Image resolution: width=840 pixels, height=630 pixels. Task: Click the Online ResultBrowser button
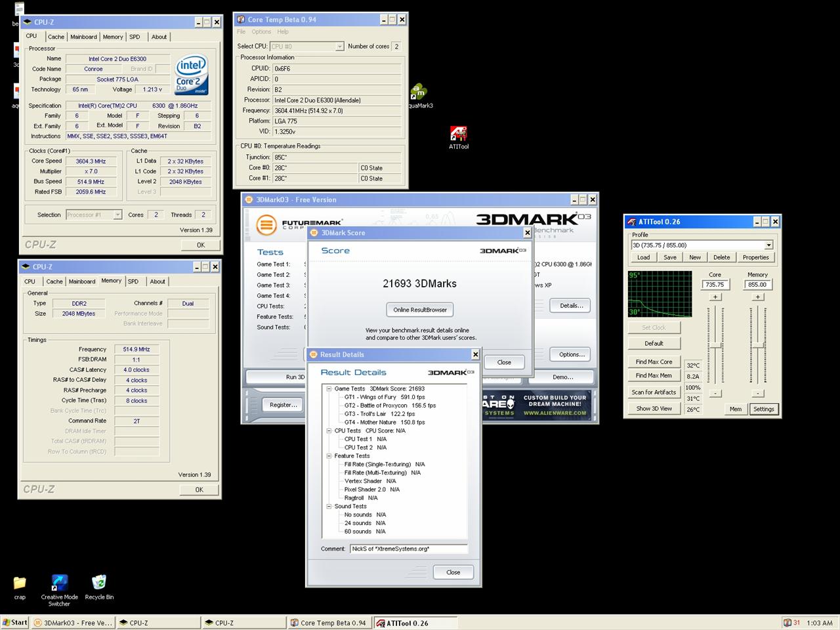coord(420,310)
